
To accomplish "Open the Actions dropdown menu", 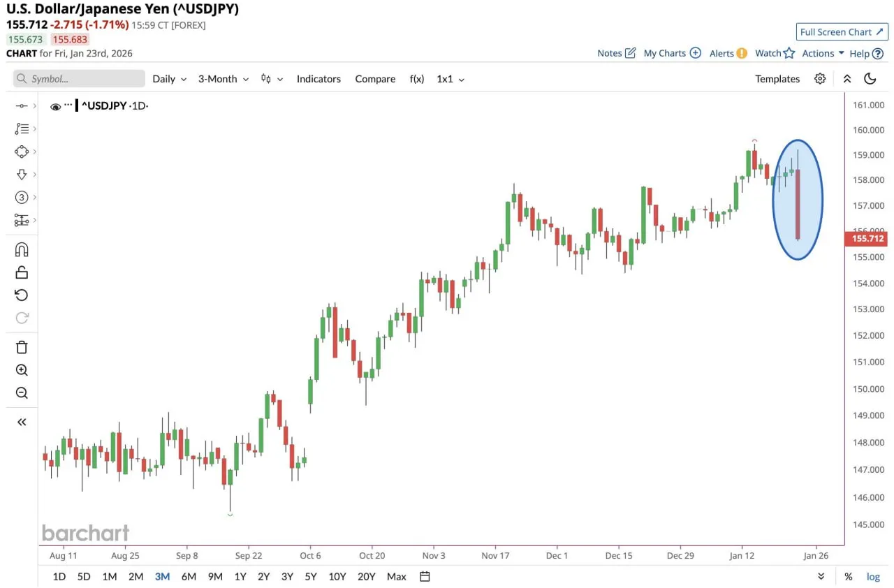I will pyautogui.click(x=823, y=53).
